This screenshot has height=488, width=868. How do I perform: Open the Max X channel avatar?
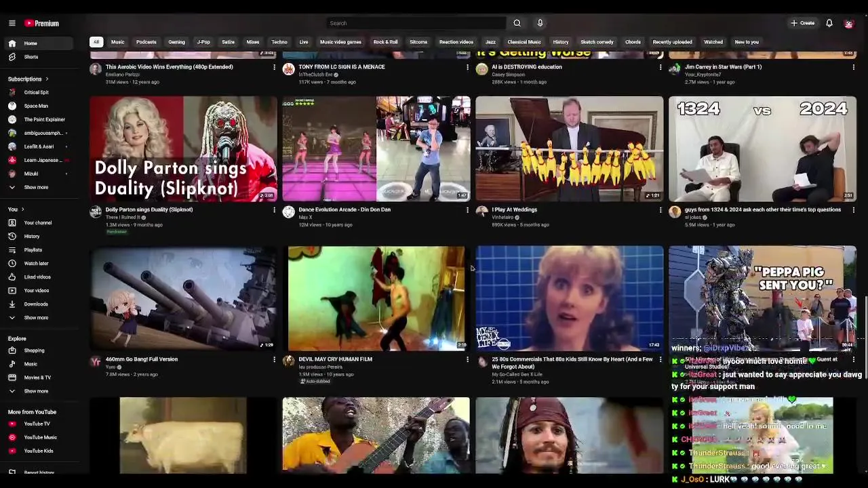tap(288, 212)
